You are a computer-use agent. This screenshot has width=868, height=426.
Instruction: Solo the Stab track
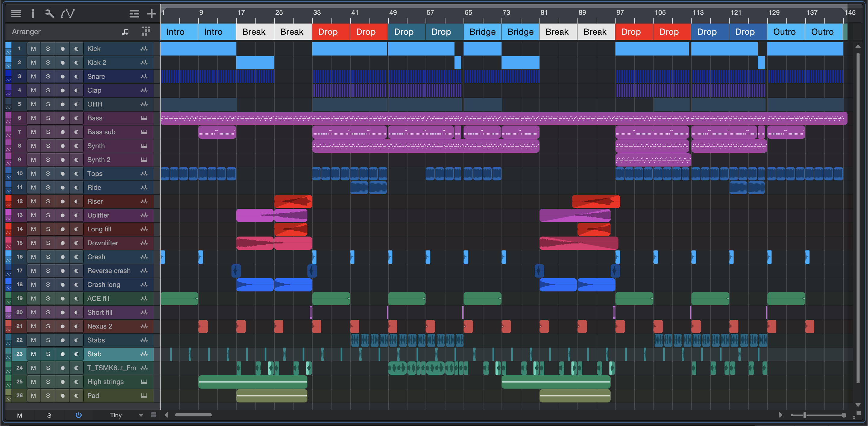[x=48, y=354]
